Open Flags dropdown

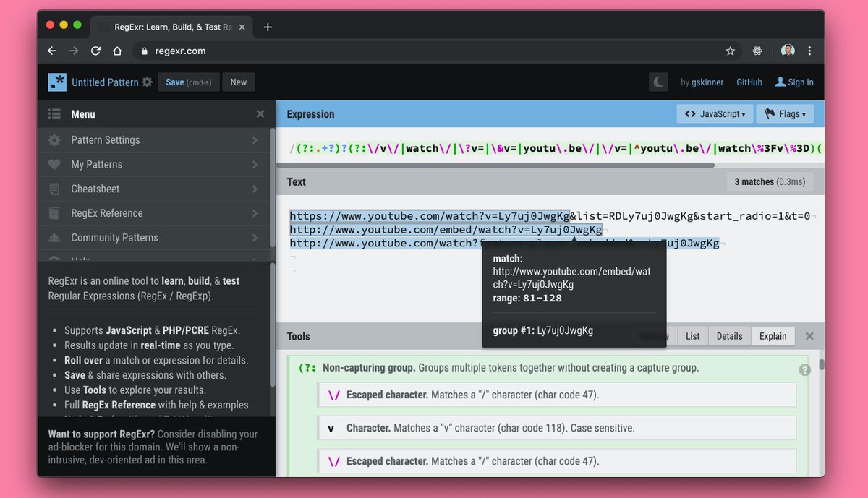(785, 114)
